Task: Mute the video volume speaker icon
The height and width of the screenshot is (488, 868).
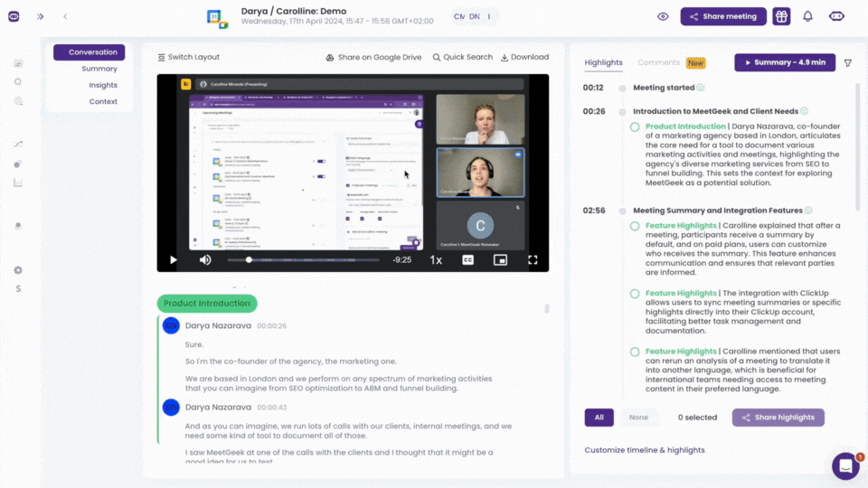Action: [205, 260]
